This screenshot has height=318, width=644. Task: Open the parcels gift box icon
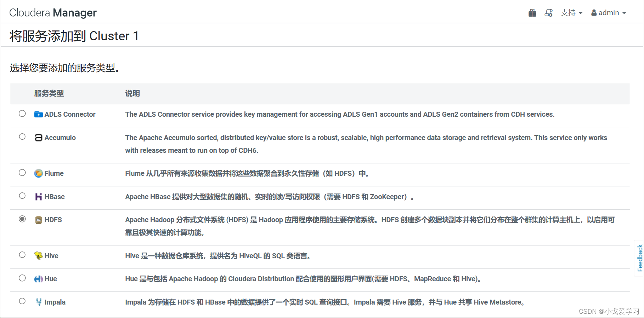[532, 13]
